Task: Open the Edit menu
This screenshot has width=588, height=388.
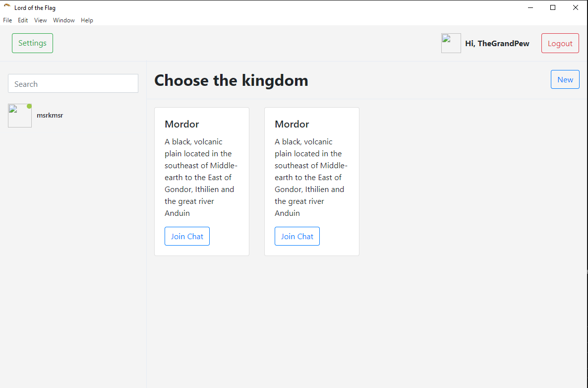Action: [23, 20]
